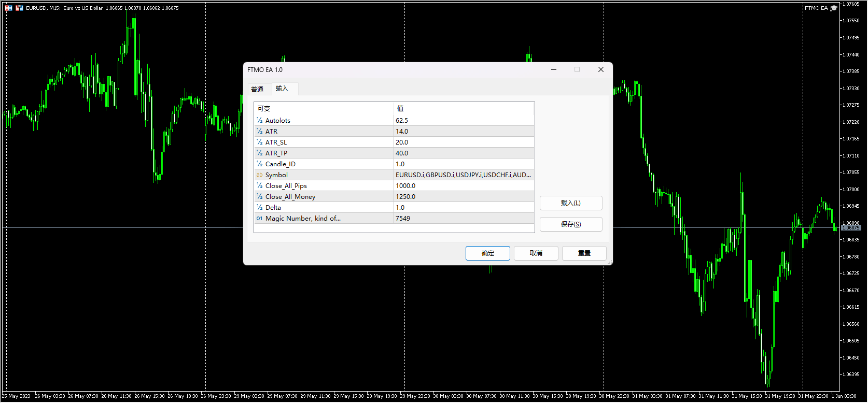The height and width of the screenshot is (403, 868).
Task: Select the Delta variable name
Action: [x=273, y=207]
